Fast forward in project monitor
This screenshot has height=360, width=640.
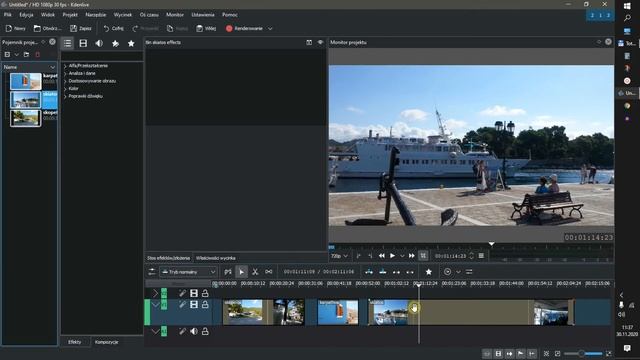(x=411, y=256)
